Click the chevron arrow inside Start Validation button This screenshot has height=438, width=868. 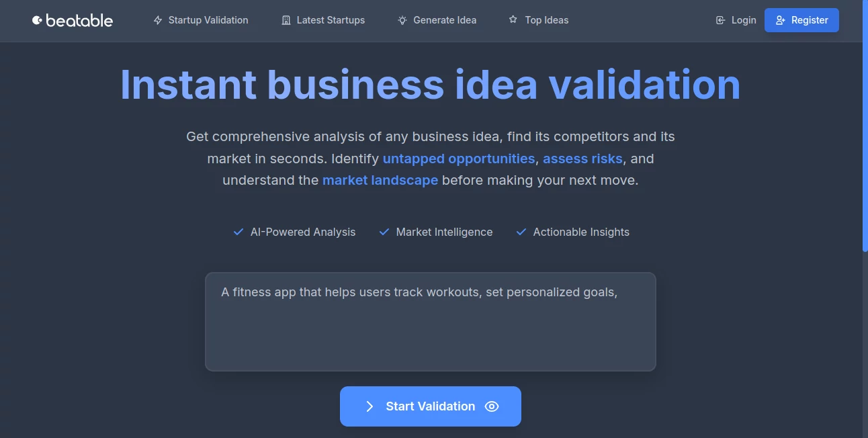pos(370,406)
